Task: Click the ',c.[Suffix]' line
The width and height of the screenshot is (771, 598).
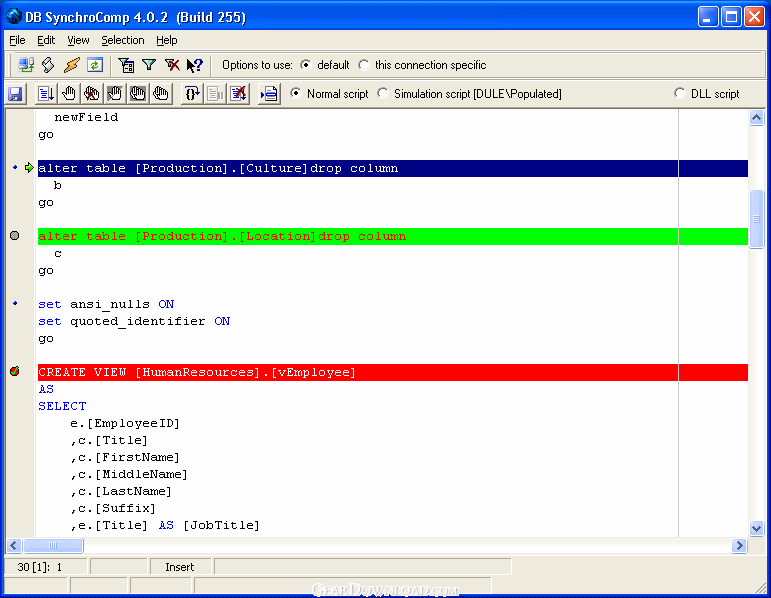Action: (x=113, y=508)
